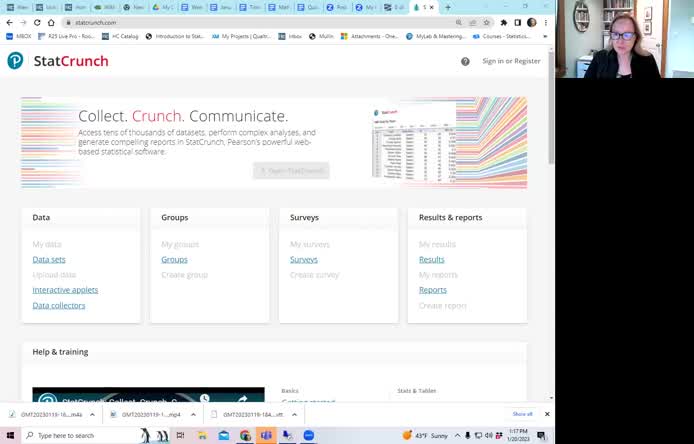Click Sign in or Register

(x=511, y=61)
